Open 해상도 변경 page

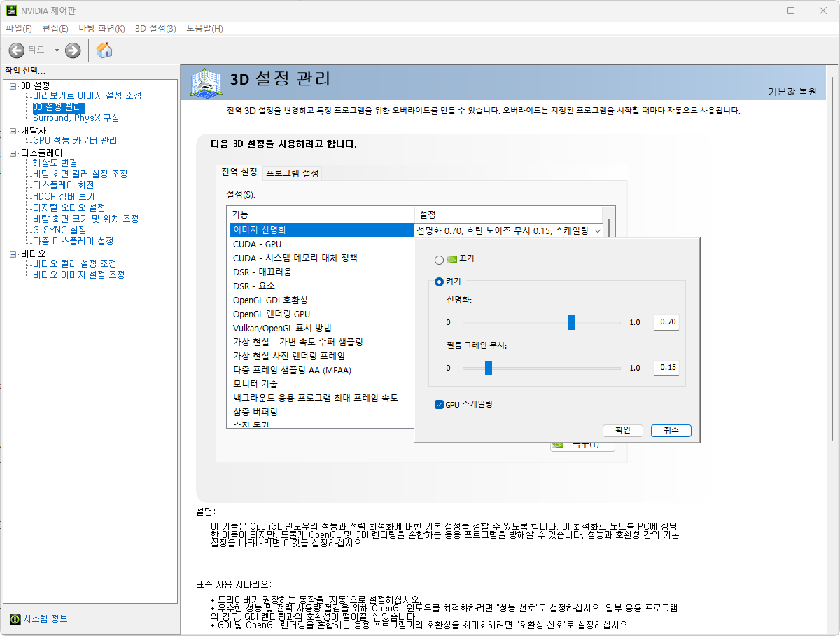(55, 163)
